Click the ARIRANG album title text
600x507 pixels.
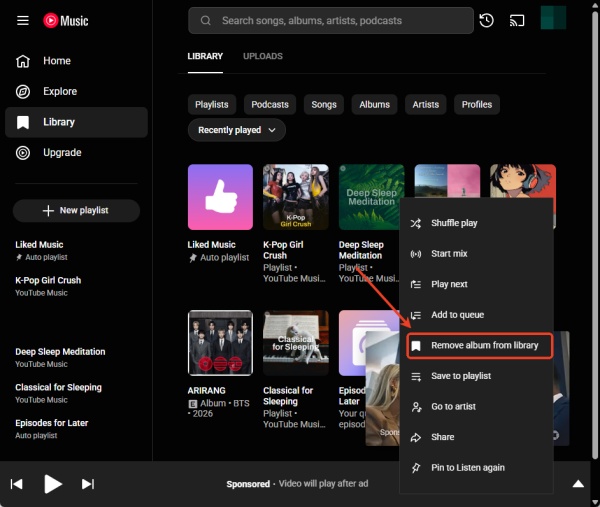[x=206, y=391]
